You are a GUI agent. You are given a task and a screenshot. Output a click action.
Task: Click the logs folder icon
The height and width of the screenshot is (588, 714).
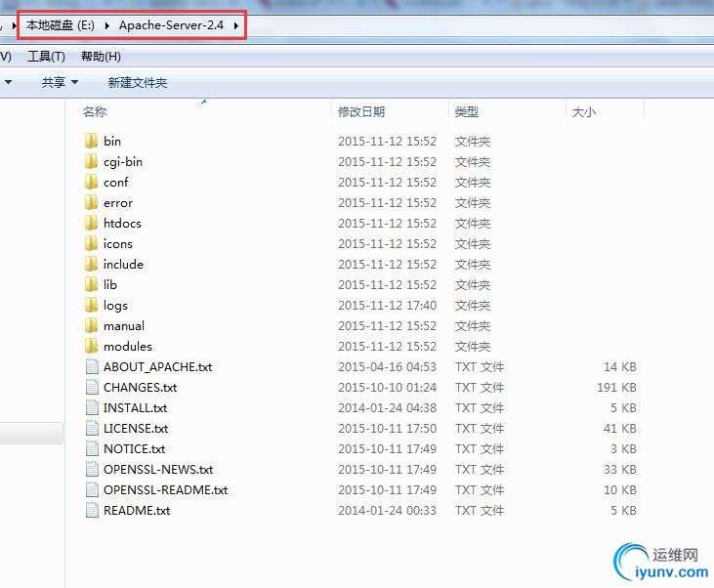[x=91, y=305]
